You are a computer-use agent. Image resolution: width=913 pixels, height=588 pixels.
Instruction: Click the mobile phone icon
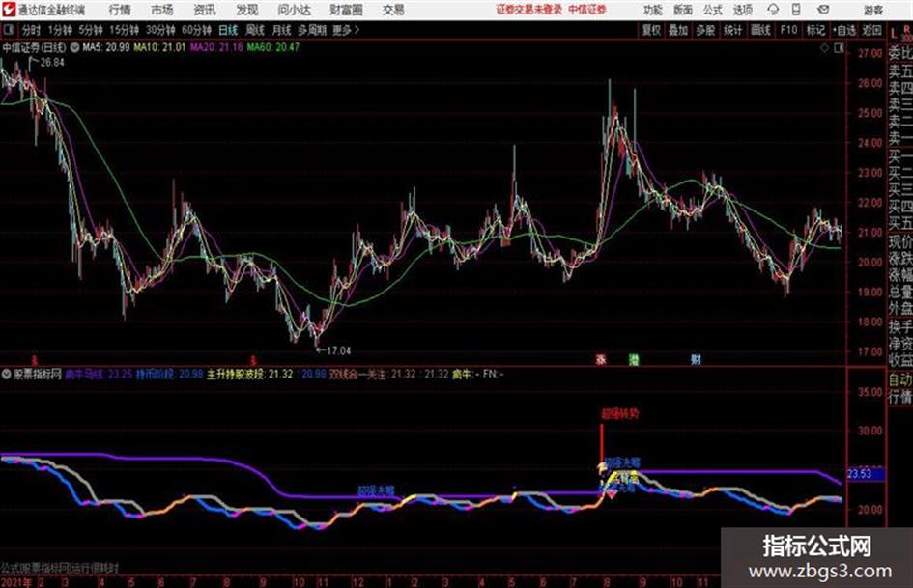(796, 10)
